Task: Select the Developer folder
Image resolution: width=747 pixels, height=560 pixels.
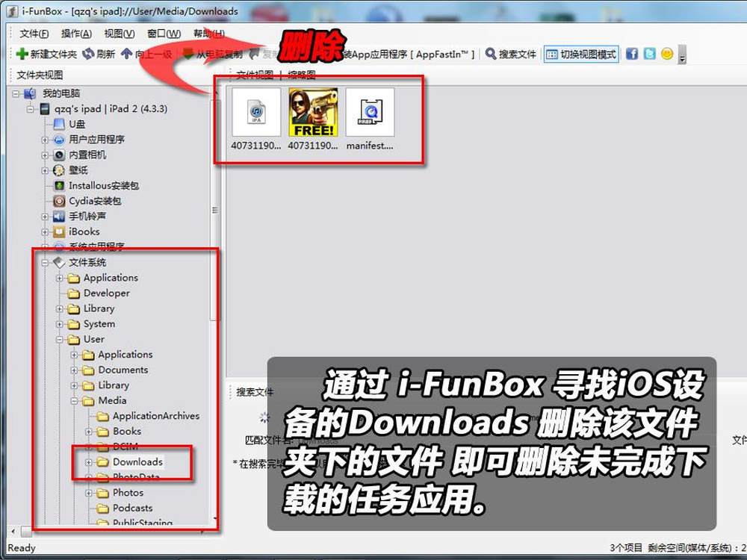Action: [x=106, y=293]
